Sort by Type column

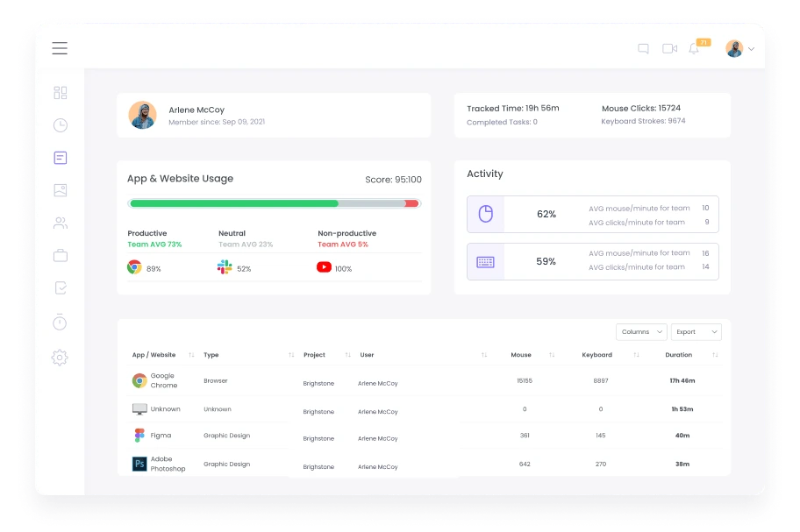pos(291,355)
